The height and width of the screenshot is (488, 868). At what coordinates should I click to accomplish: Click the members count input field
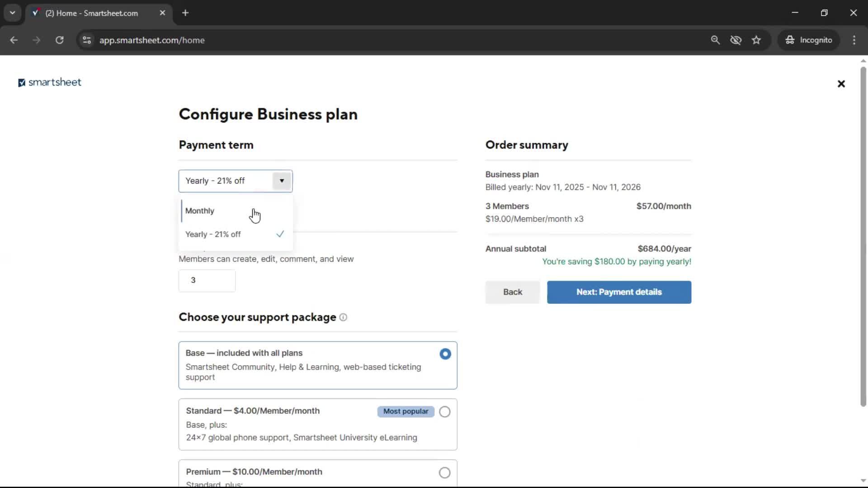[207, 281]
